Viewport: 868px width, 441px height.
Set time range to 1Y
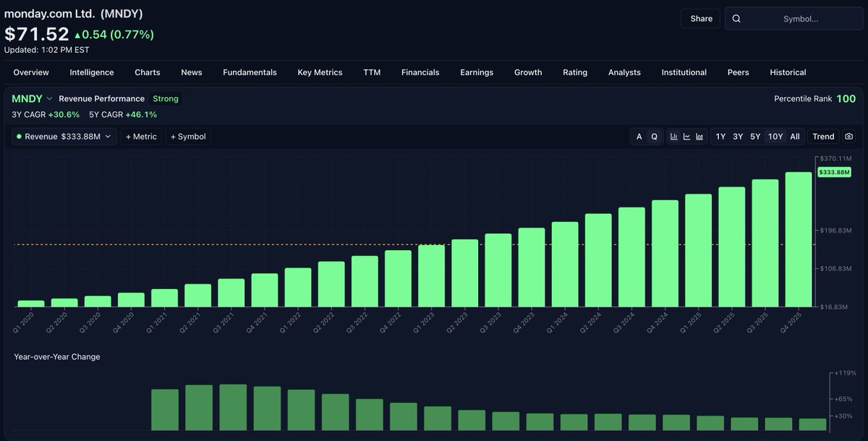coord(720,137)
